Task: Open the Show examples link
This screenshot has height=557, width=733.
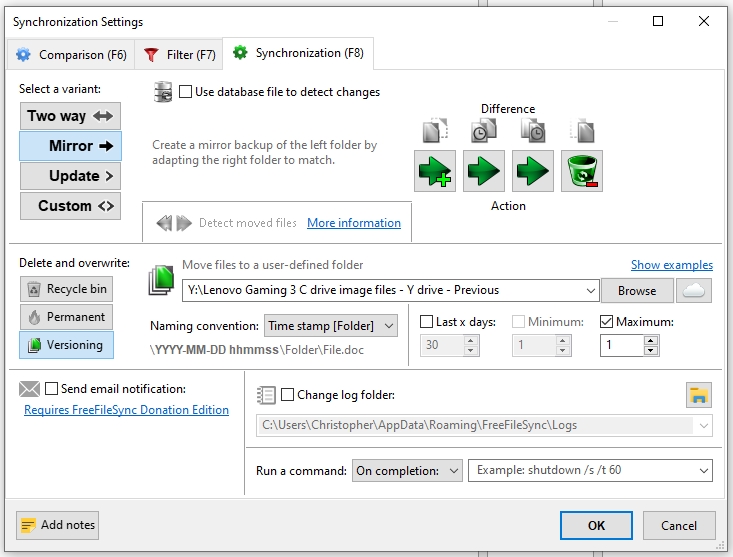Action: (x=672, y=265)
